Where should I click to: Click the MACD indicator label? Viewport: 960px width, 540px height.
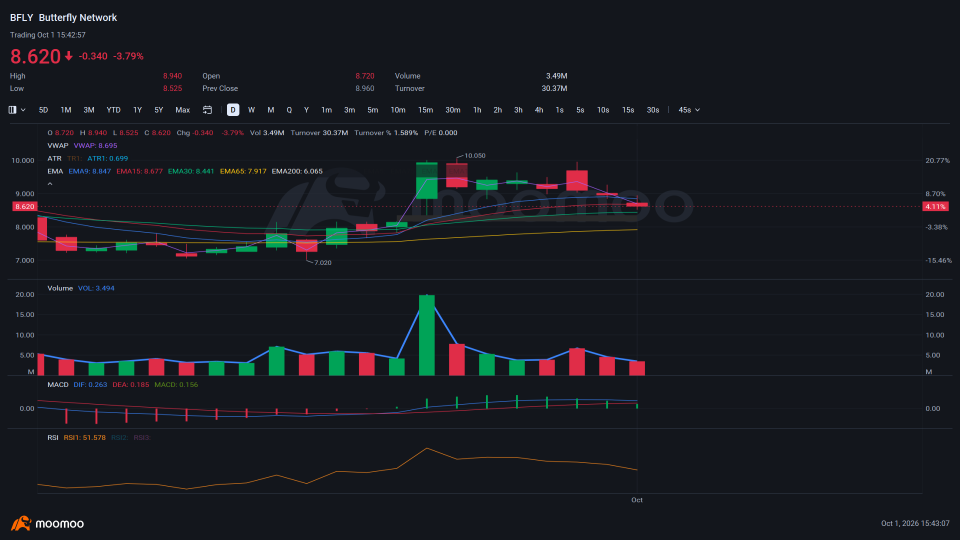click(x=58, y=385)
